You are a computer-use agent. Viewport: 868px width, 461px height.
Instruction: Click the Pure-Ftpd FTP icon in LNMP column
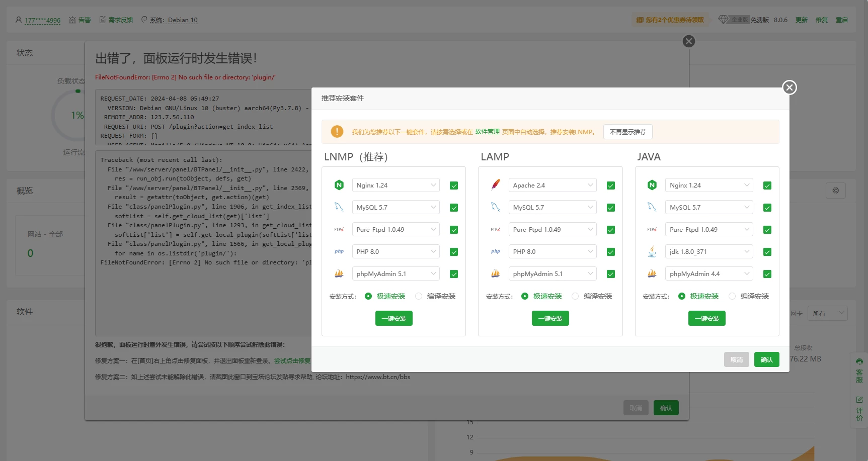click(x=339, y=229)
